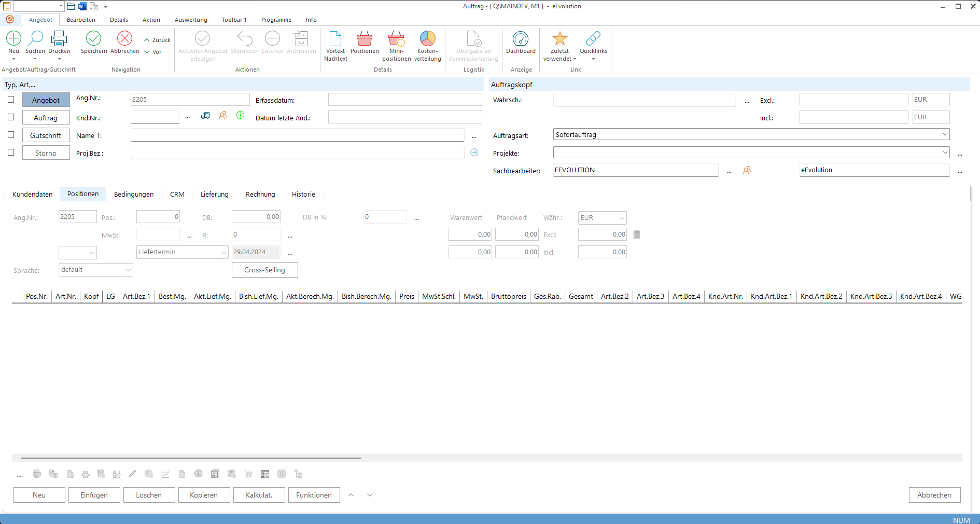Viewport: 980px width, 524px height.
Task: Open the Kostenverteilung pie chart icon
Action: [428, 38]
